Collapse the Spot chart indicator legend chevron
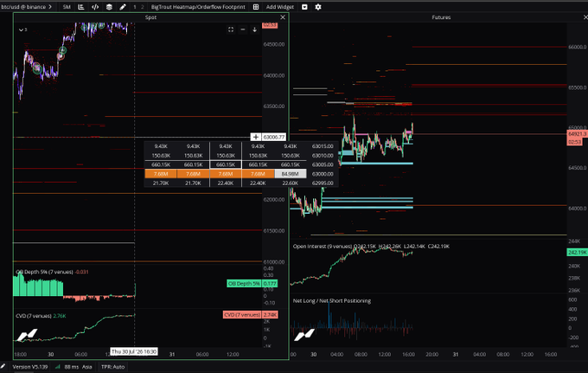This screenshot has height=373, width=588. pos(22,29)
